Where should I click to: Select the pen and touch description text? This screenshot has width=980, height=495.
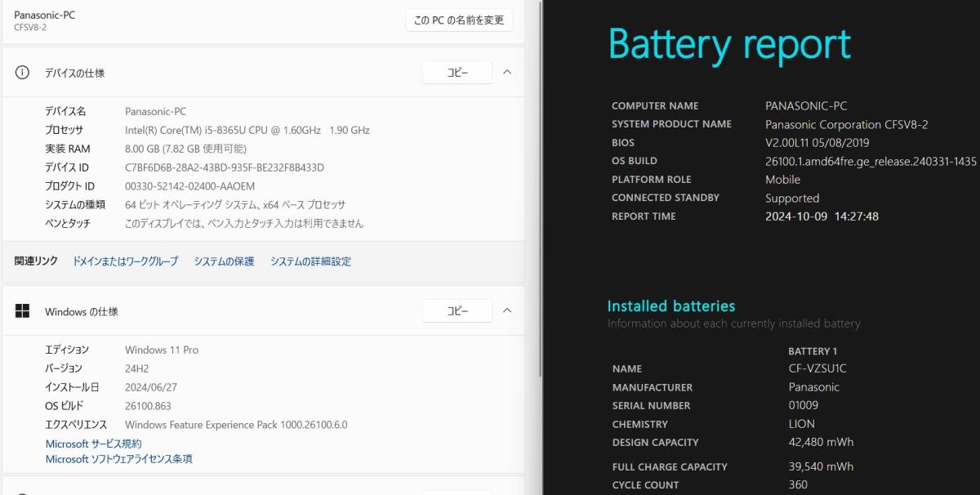pos(244,223)
